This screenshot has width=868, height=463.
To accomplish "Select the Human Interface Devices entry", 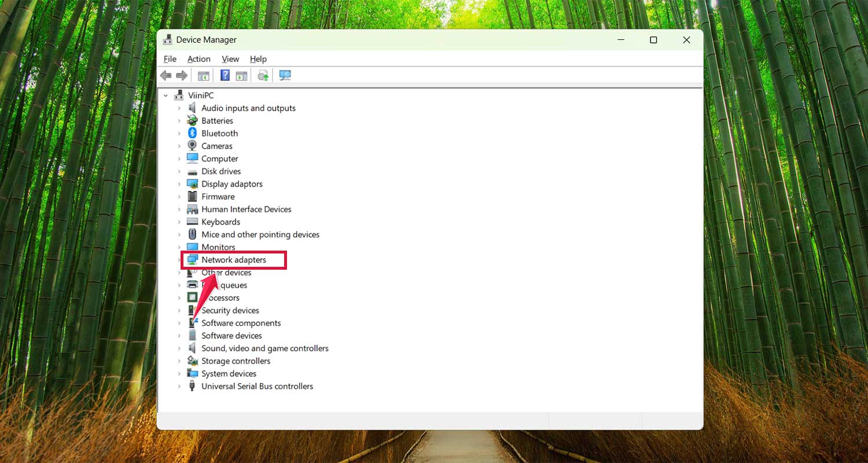I will 246,209.
